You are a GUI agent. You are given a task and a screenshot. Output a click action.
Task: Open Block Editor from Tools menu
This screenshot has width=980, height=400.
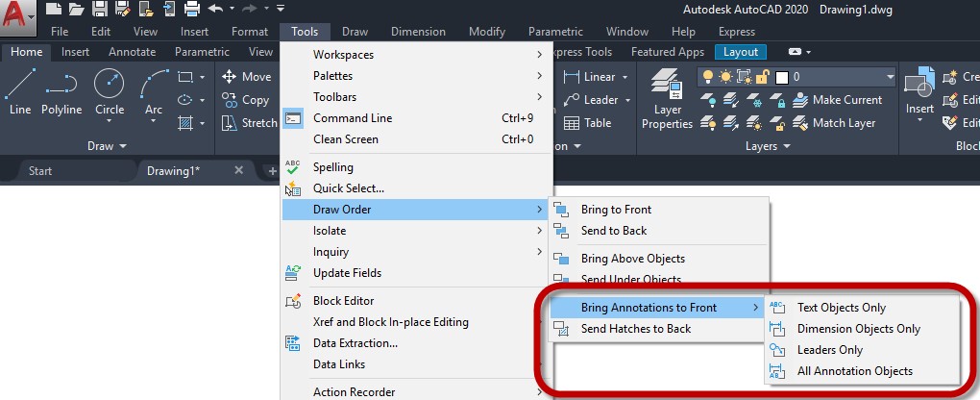416,301
